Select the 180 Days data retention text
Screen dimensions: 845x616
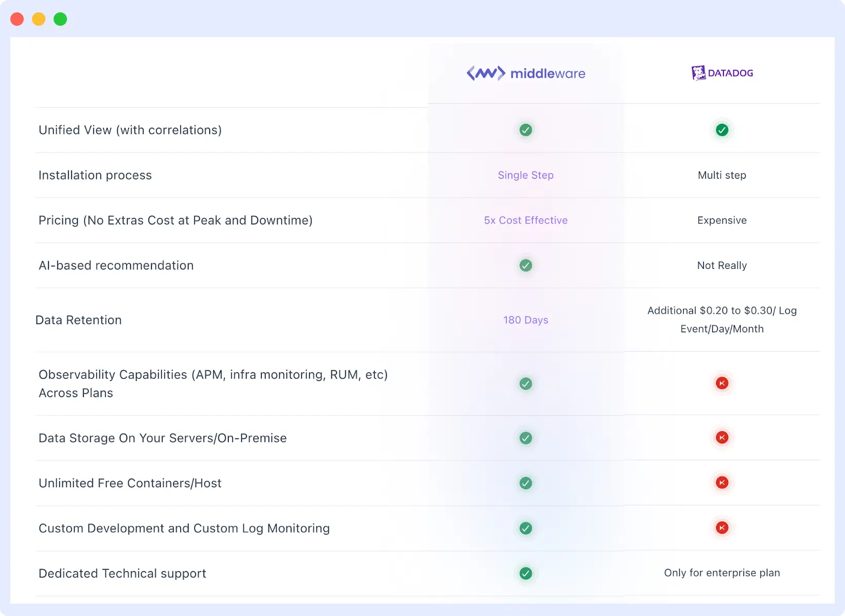tap(526, 320)
